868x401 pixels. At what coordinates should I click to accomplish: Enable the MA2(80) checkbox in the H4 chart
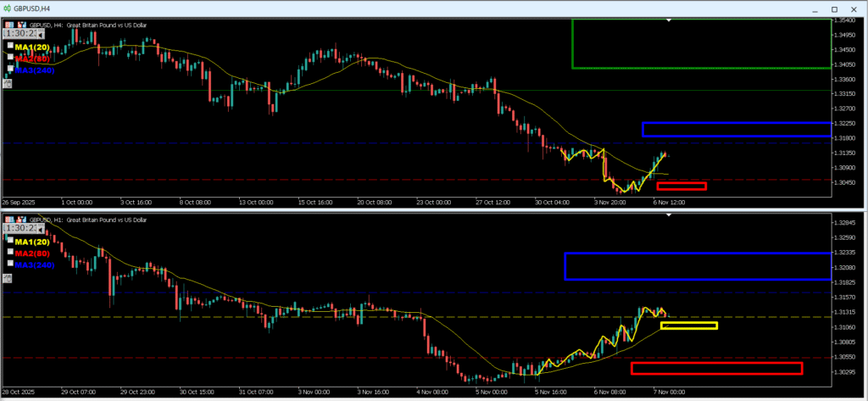(10, 58)
